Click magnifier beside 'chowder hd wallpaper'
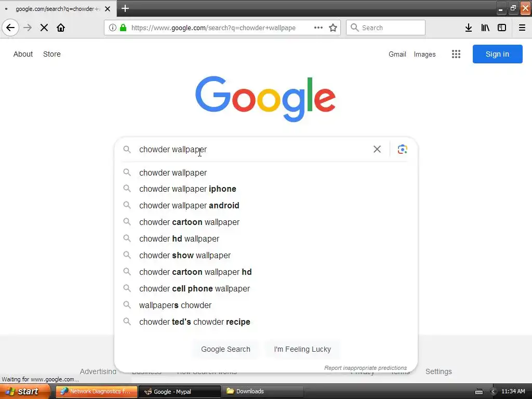532x399 pixels. pos(127,238)
